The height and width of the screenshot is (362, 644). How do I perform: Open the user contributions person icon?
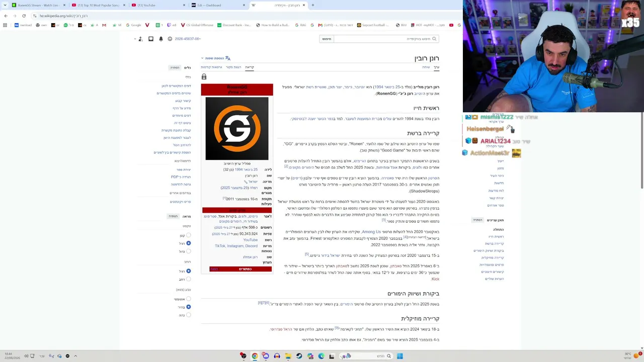(140, 39)
